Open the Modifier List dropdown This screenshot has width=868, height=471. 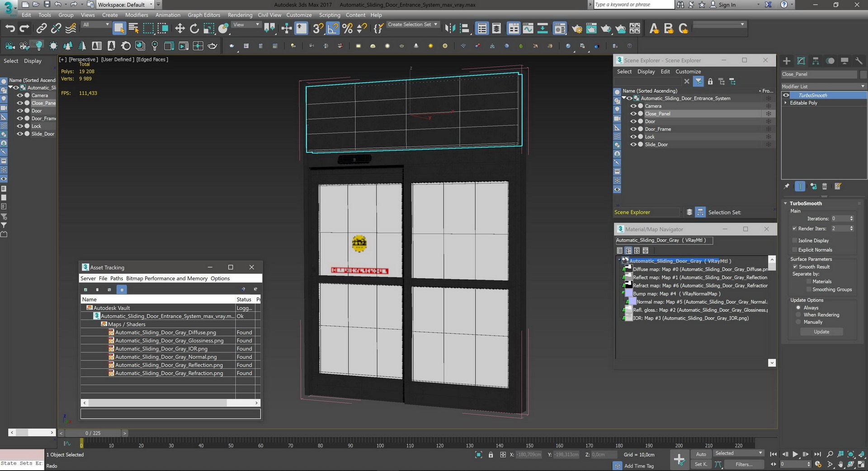coord(824,86)
